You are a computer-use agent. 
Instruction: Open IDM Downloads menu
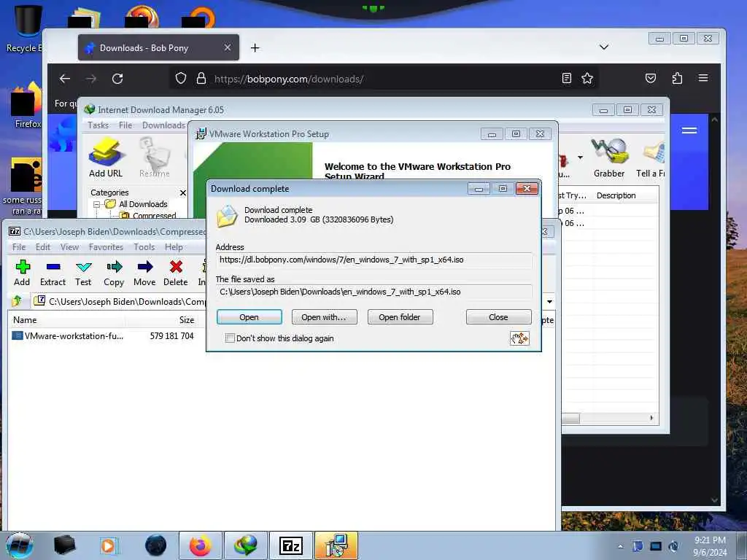click(x=163, y=125)
